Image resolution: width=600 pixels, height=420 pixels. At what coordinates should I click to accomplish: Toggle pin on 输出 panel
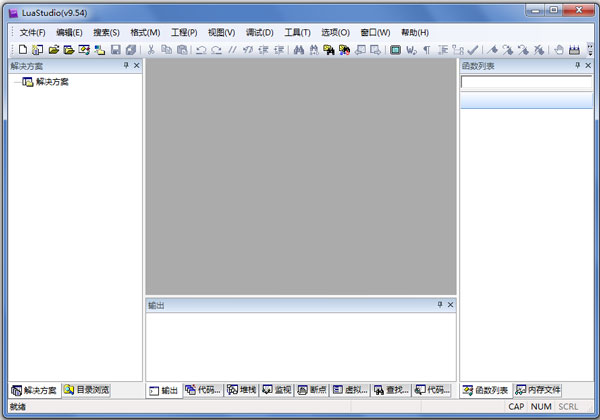coord(439,305)
